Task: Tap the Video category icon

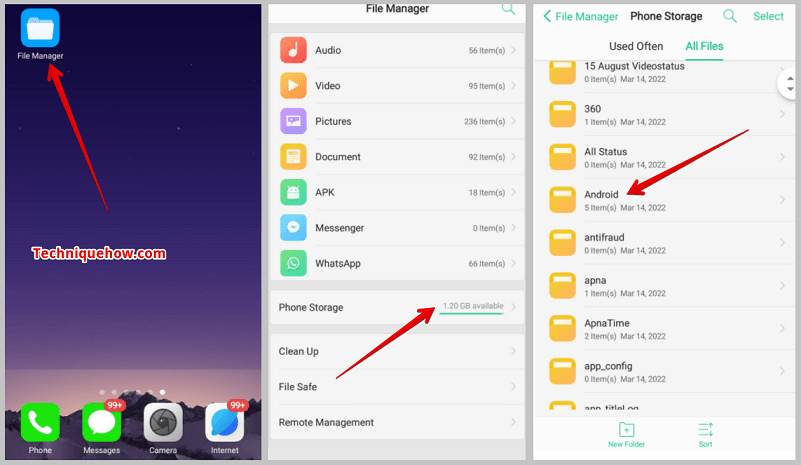Action: (x=293, y=85)
